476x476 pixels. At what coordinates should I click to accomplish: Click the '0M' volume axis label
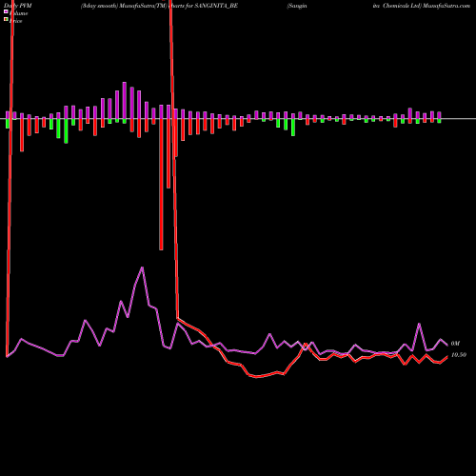(x=455, y=344)
